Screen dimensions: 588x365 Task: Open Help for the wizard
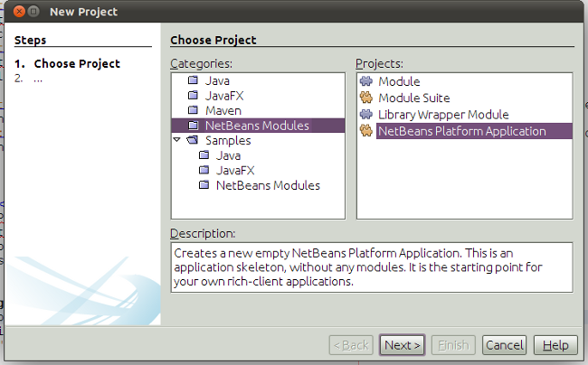tap(555, 345)
